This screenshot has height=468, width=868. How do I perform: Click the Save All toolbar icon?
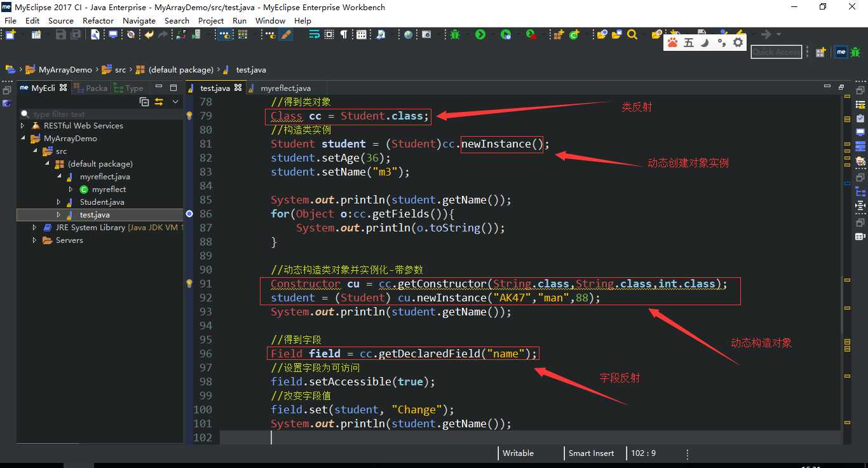(76, 35)
